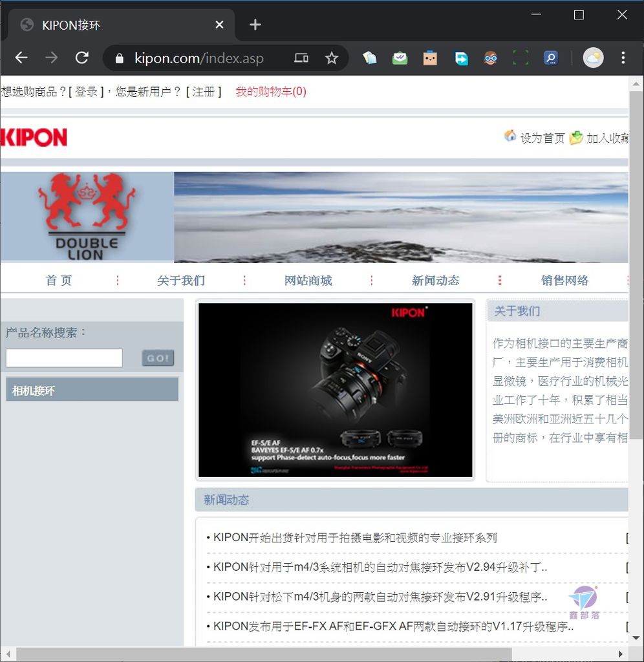Open the 销售网络 navigation item

click(x=564, y=281)
